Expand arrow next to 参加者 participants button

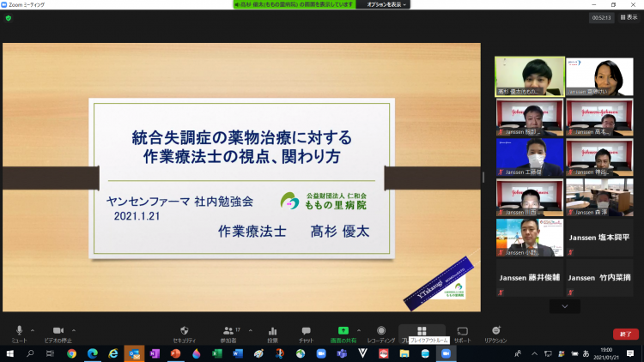[250, 330]
